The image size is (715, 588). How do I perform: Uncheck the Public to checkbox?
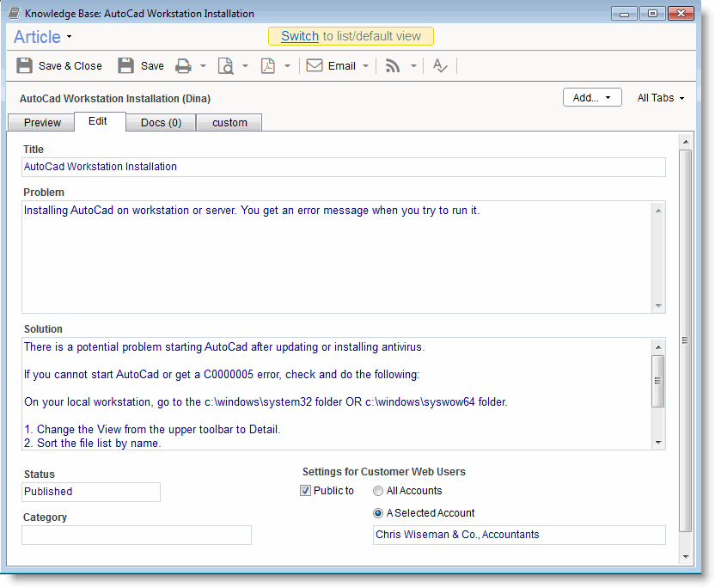pyautogui.click(x=306, y=489)
